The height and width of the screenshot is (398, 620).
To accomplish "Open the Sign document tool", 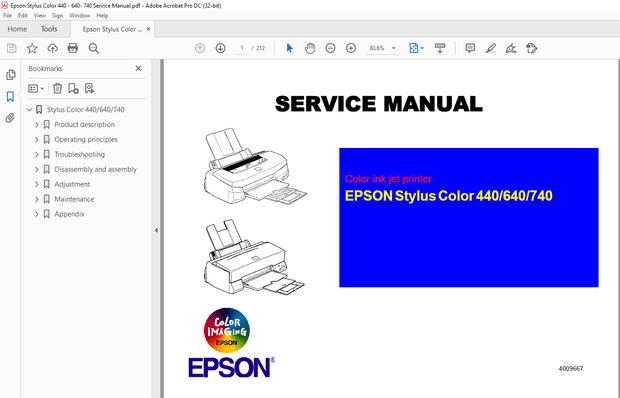I will [x=511, y=48].
